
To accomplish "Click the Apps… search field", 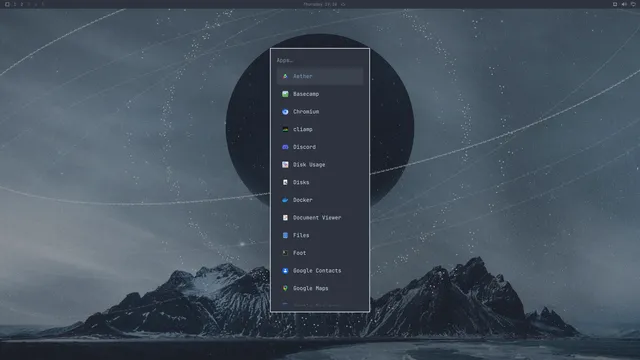I will pyautogui.click(x=320, y=60).
